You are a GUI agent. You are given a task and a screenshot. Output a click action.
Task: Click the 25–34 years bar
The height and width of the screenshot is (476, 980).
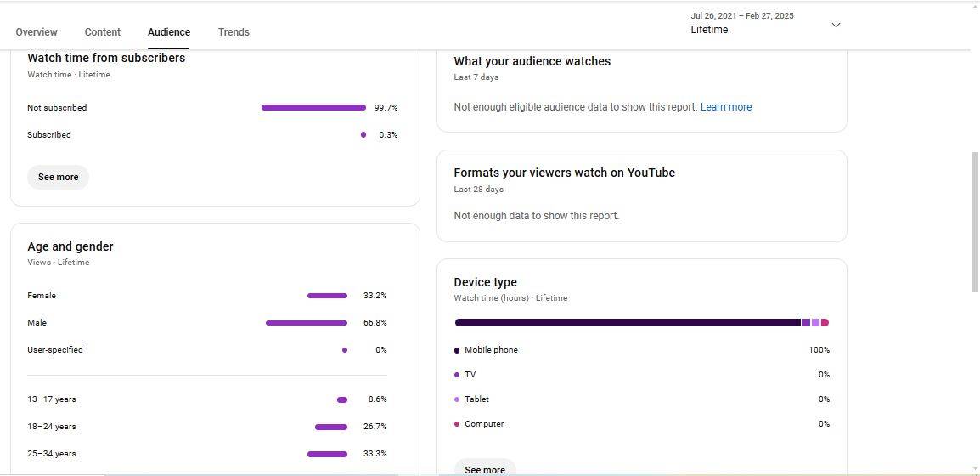(x=327, y=454)
